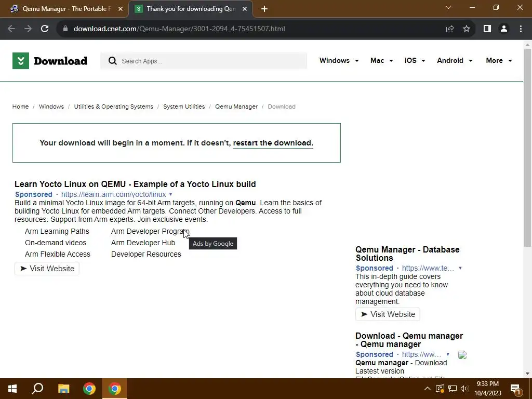
Task: Open the notification center icon
Action: tap(516, 389)
